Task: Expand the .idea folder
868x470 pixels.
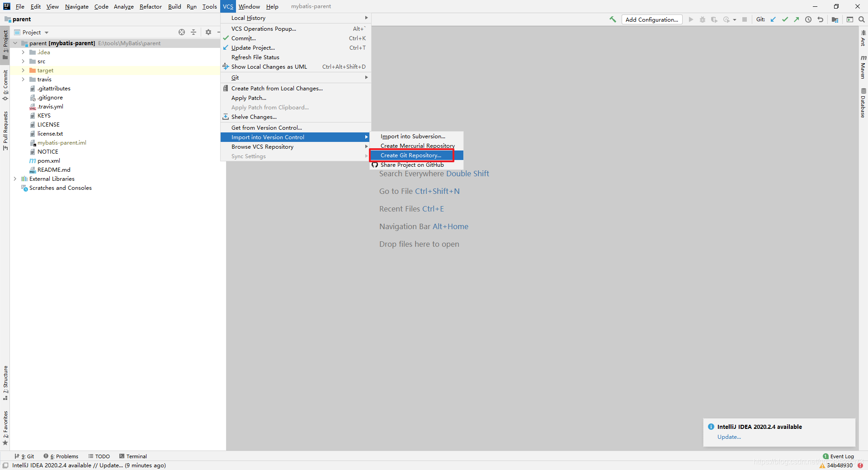Action: point(23,52)
